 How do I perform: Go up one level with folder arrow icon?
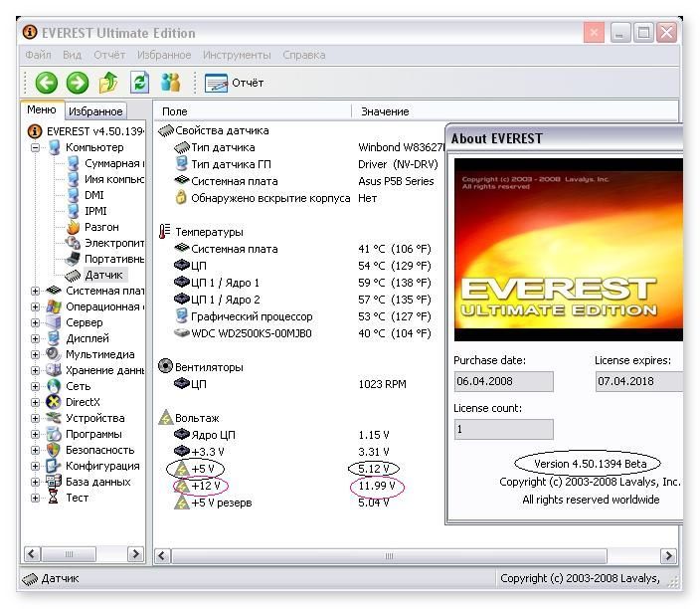(x=108, y=83)
